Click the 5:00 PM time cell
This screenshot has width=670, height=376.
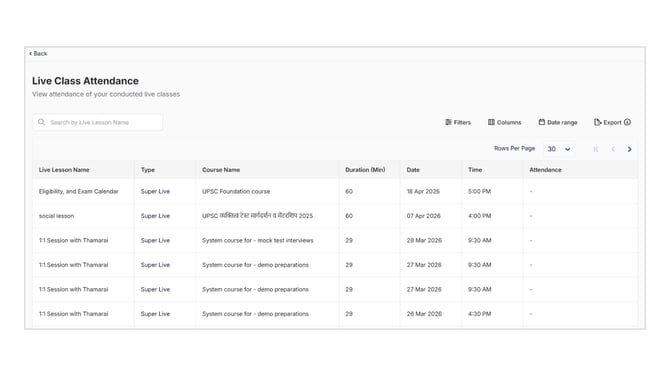479,191
